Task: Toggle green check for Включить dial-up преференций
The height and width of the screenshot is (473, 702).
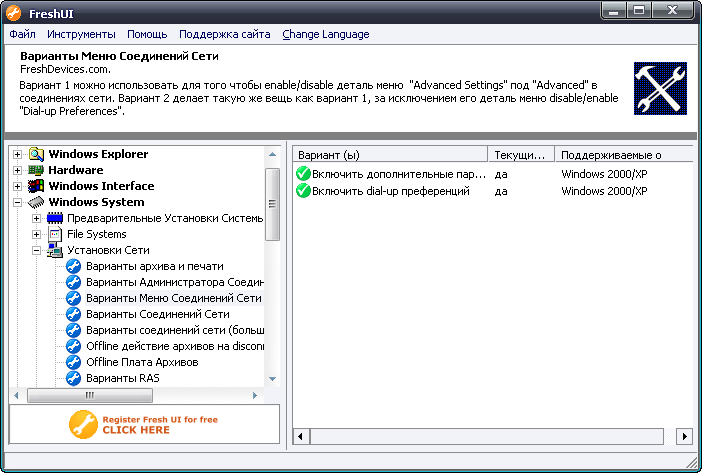Action: pyautogui.click(x=303, y=191)
